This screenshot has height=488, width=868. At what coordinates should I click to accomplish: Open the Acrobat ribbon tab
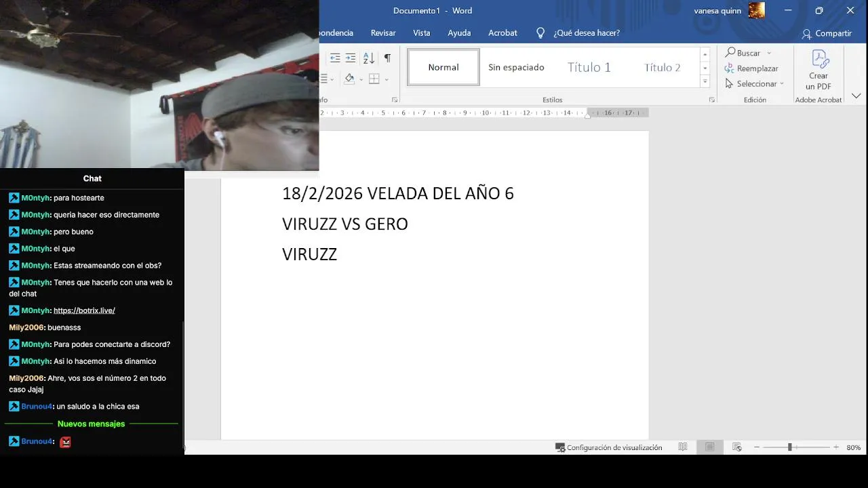(502, 33)
